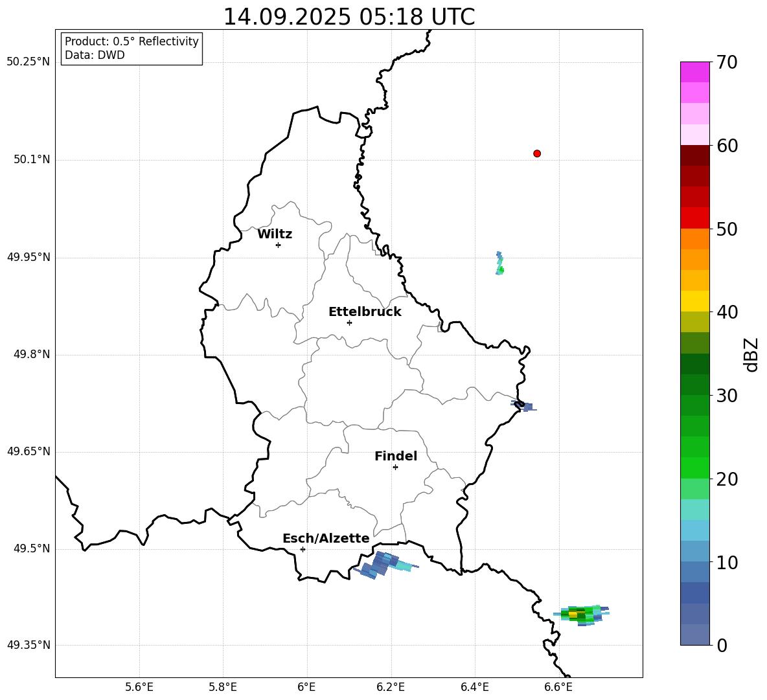Click the orange colorbar segment below 50
Screen dimensions: 767x700
[695, 239]
